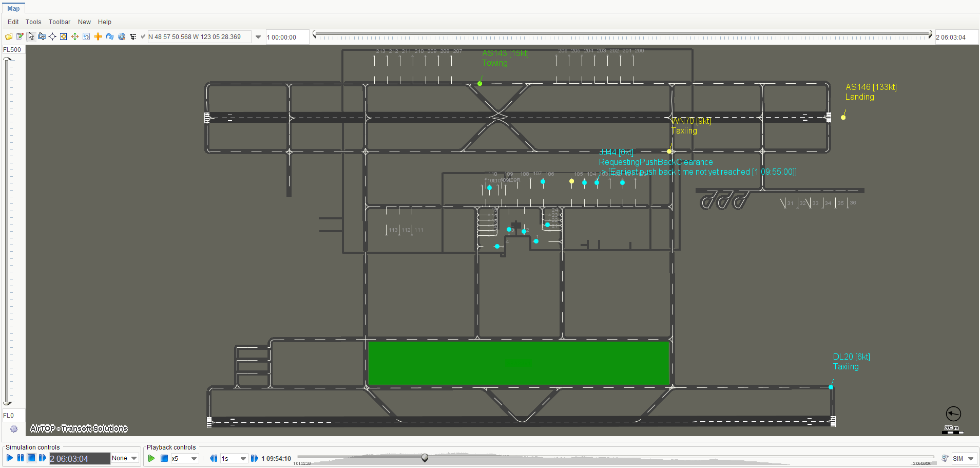Click the playback timeline slider handle
Viewport: 980px width, 468px height.
pyautogui.click(x=425, y=457)
